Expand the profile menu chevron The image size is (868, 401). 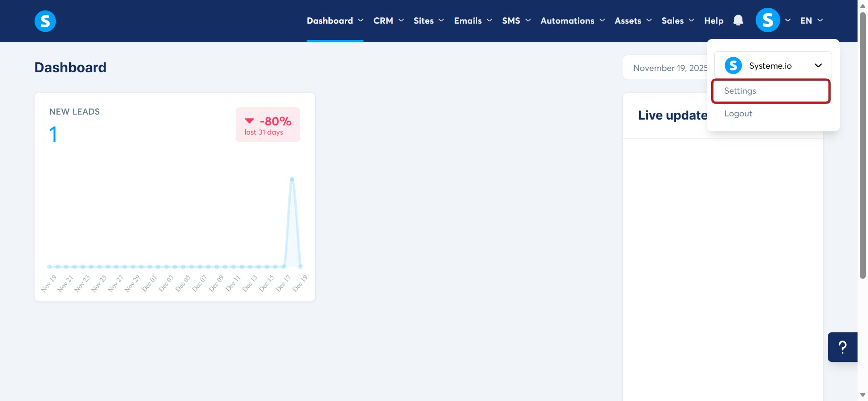coord(788,20)
